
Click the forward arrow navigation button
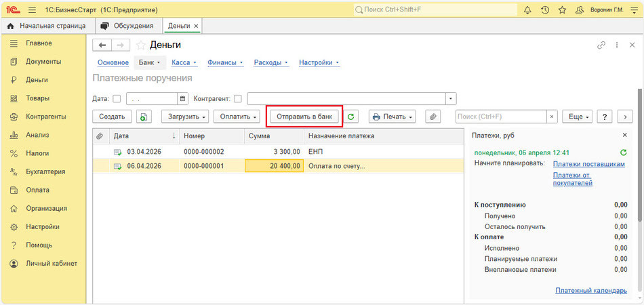(121, 45)
